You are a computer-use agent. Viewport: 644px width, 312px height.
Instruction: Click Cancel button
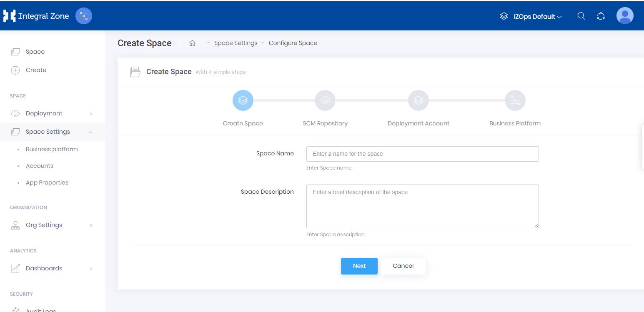(x=403, y=266)
